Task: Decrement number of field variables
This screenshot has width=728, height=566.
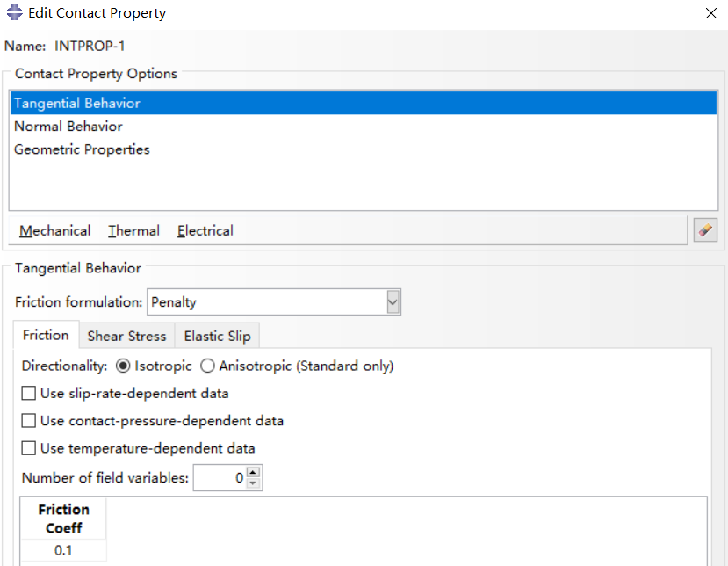Action: point(253,483)
